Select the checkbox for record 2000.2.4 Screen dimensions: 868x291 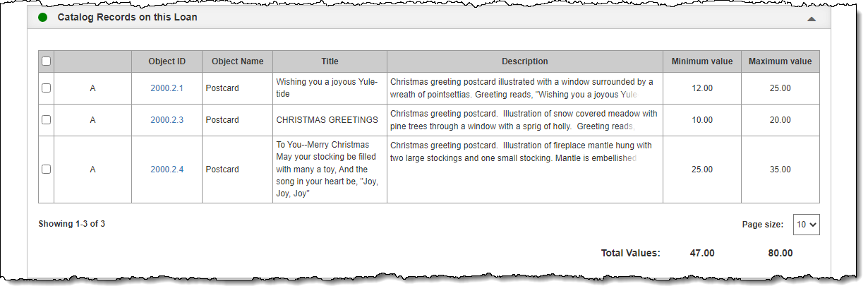[47, 170]
